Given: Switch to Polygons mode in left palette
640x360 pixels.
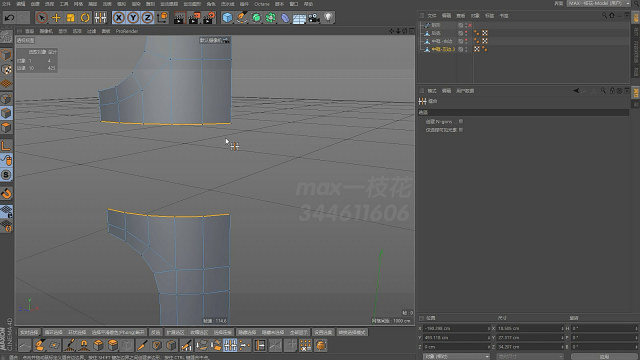Looking at the screenshot, I should [x=6, y=128].
